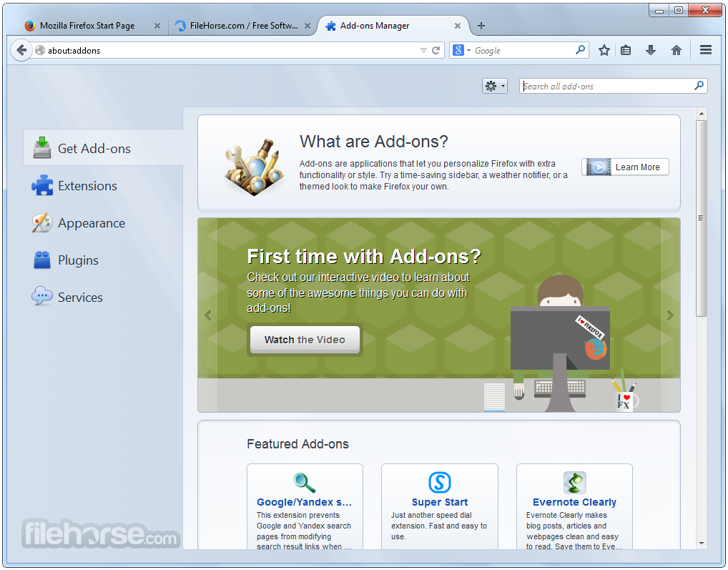Screen dimensions: 728x570
Task: Open the Get Add-ons section
Action: tap(94, 148)
